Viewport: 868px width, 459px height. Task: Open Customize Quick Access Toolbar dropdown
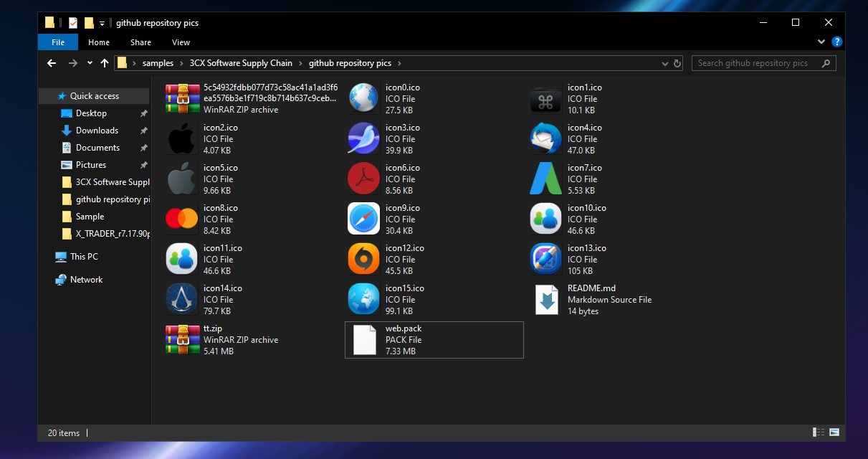pos(102,23)
